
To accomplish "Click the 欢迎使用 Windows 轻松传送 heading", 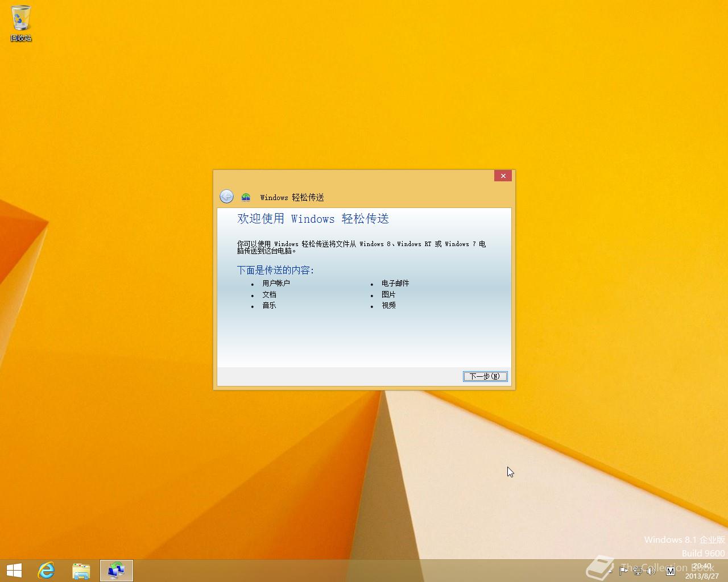I will coord(313,219).
